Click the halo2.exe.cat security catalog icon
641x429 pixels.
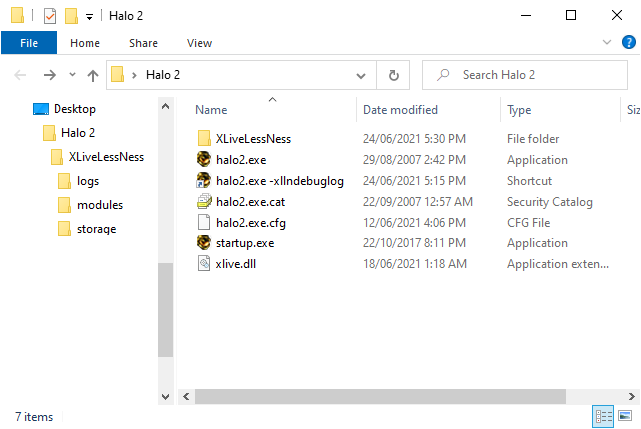[204, 201]
